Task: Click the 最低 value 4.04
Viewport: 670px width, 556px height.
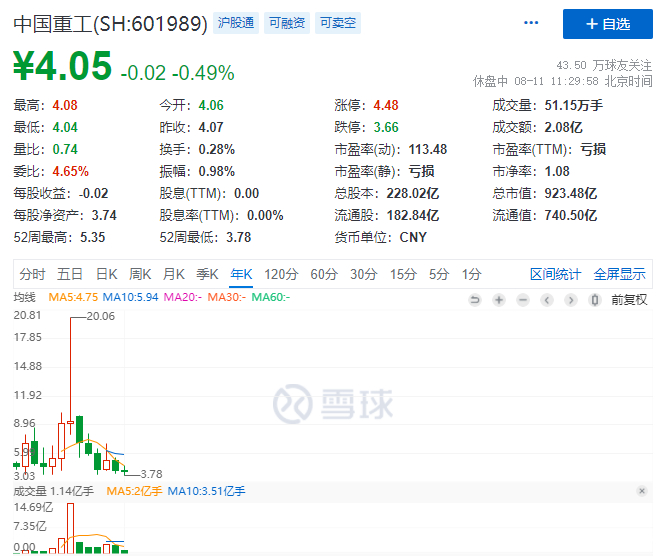Action: [x=65, y=127]
